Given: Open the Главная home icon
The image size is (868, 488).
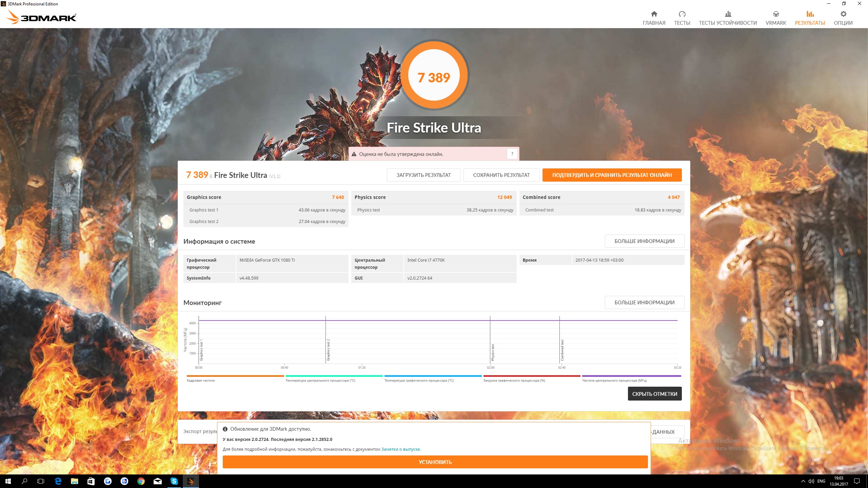Looking at the screenshot, I should pos(654,14).
